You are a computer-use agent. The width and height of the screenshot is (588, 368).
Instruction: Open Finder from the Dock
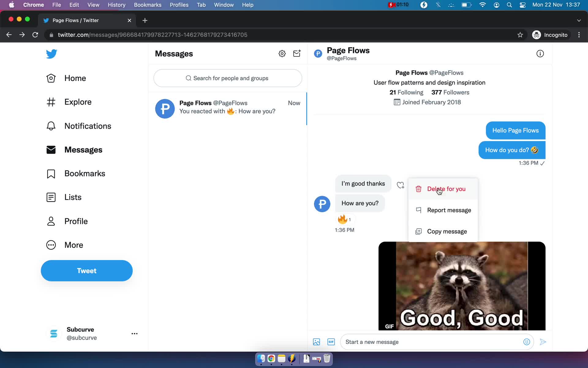[x=261, y=358]
